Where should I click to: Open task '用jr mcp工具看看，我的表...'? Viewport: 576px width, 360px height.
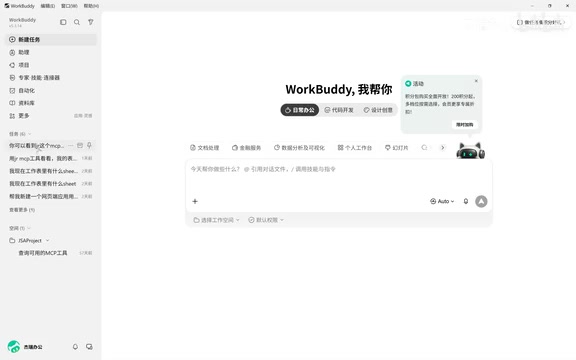[50, 158]
